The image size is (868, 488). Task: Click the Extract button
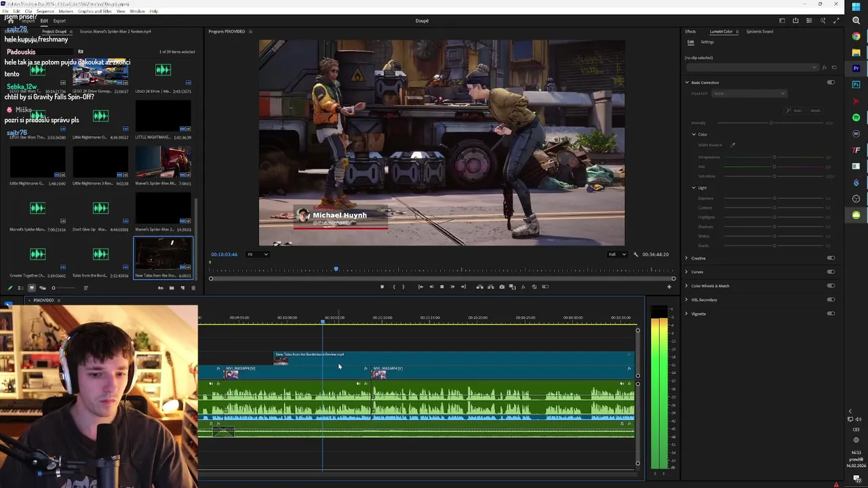click(491, 287)
